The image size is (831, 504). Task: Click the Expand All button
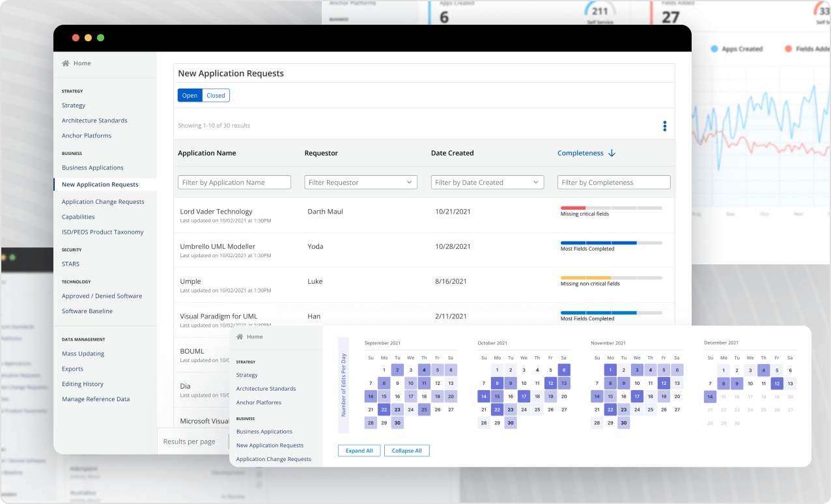(359, 451)
